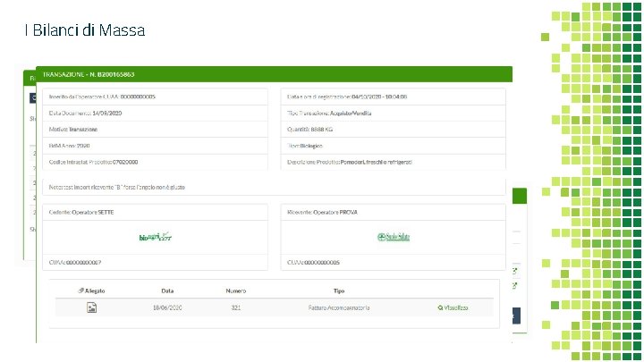Screen dimensions: 644x362
Task: Click the lower external-link icon in the background panel
Action: (x=514, y=286)
